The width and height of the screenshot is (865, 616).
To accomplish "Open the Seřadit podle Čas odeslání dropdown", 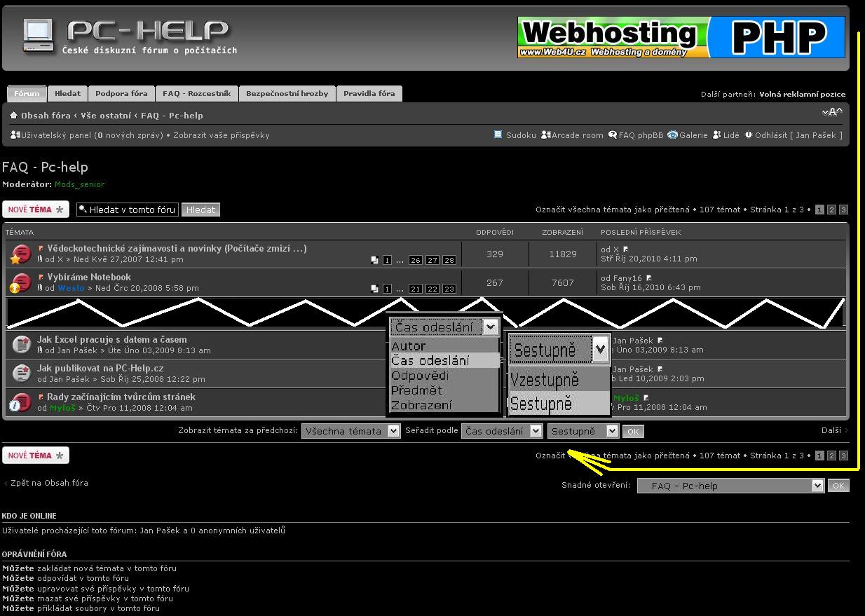I will [502, 432].
